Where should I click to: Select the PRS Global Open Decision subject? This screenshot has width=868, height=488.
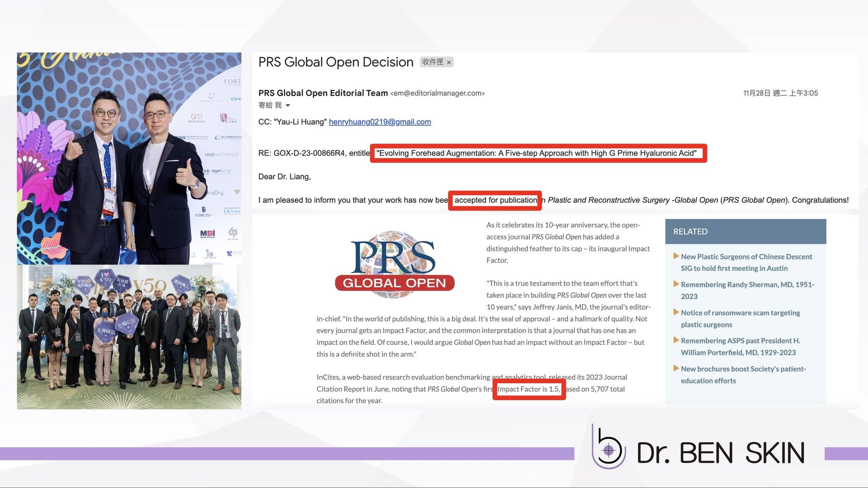(336, 62)
